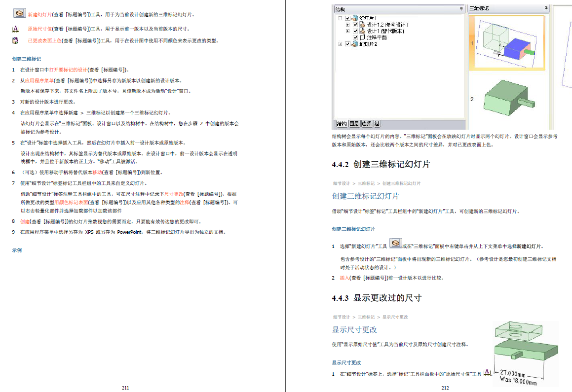Collapse the 幻灯片1 tree node
Image resolution: width=572 pixels, height=392 pixels.
[x=340, y=18]
